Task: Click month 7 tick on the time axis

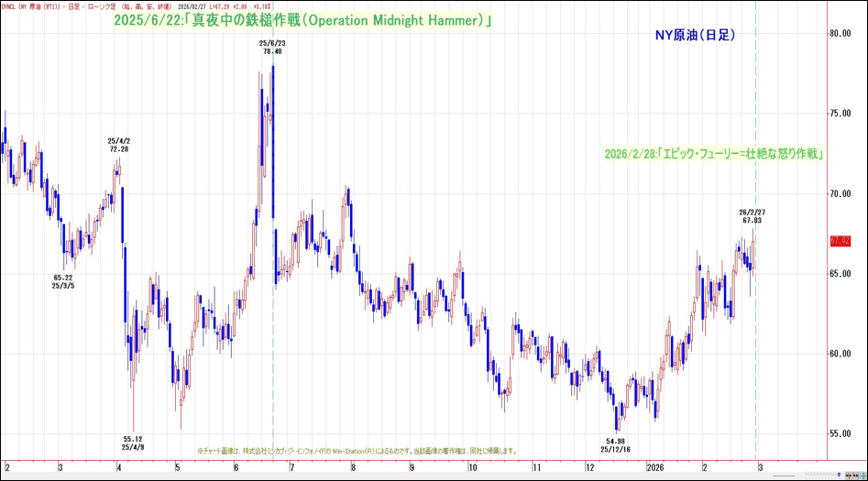Action: (x=291, y=465)
